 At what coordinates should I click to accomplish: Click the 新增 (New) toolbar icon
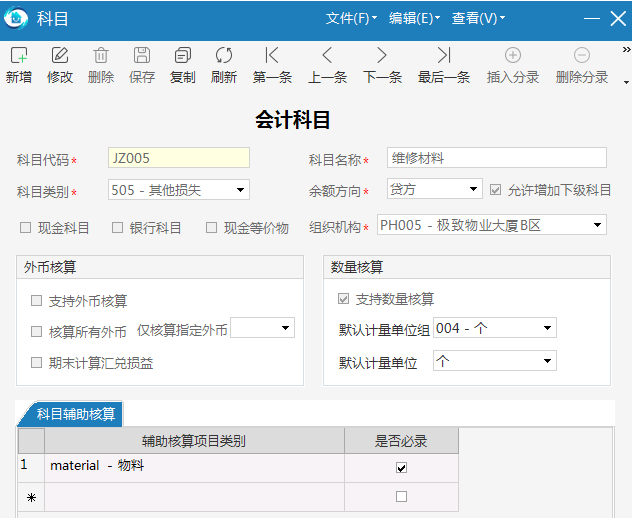19,55
